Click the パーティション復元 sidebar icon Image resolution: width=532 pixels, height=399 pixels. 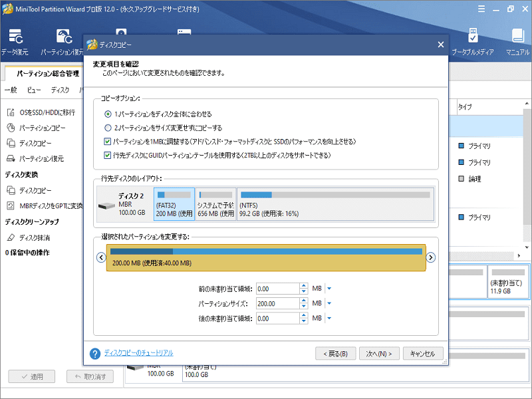(x=11, y=158)
